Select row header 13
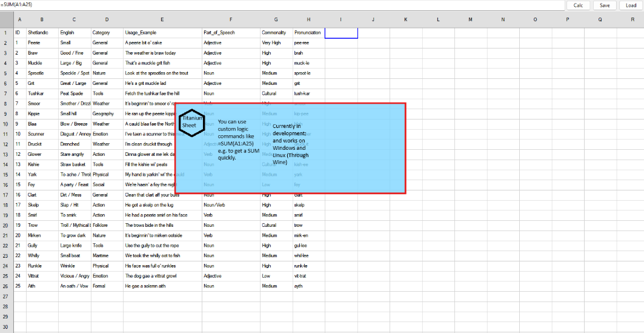Viewport: 644px width, 333px height. point(7,155)
